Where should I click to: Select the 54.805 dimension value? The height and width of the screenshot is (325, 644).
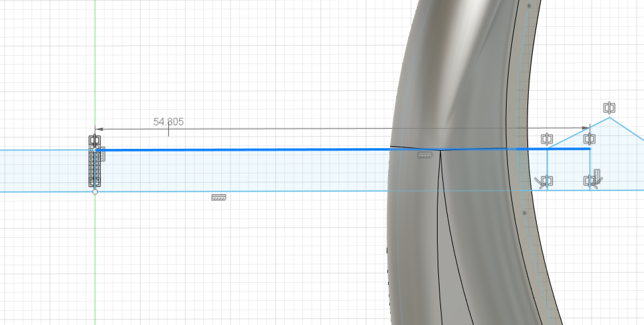[168, 121]
